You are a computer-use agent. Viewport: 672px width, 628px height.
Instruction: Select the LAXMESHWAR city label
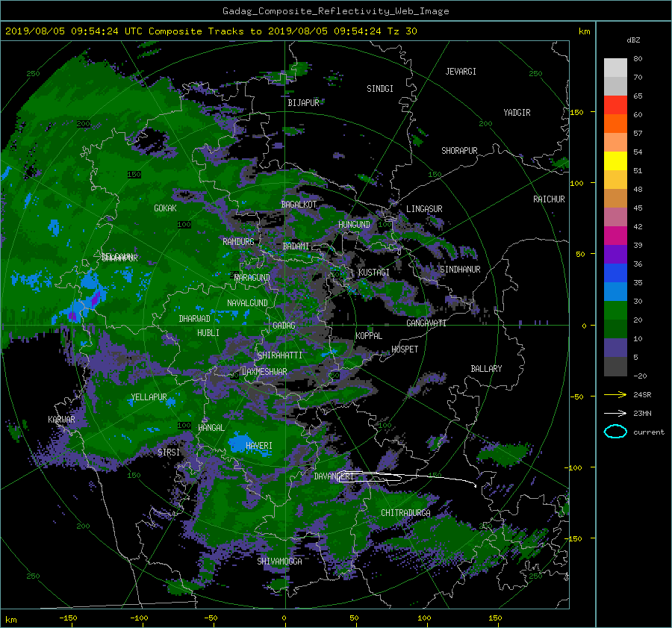coord(264,372)
